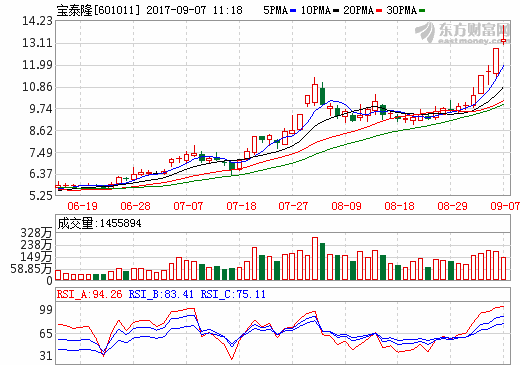Click the 328万 volume axis label

[36, 233]
